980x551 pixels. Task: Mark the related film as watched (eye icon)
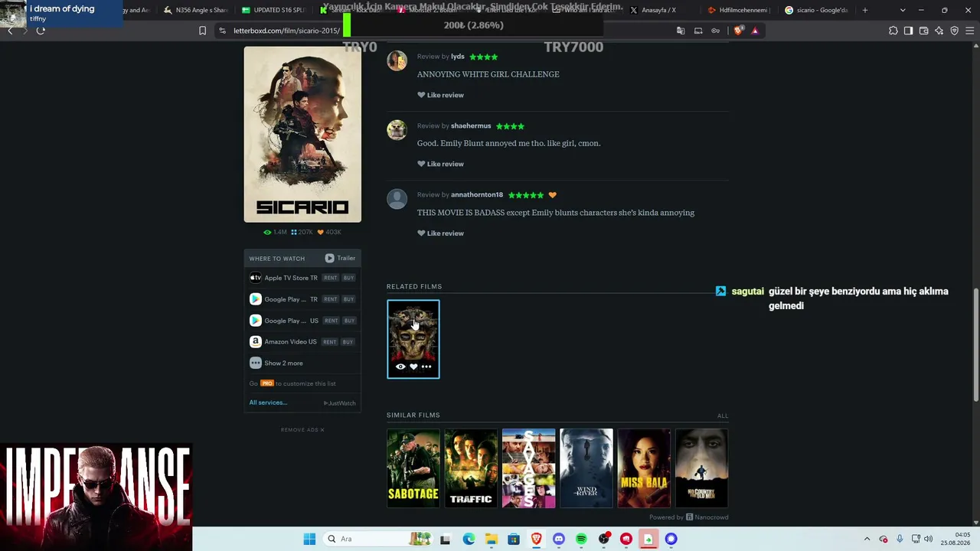[400, 367]
